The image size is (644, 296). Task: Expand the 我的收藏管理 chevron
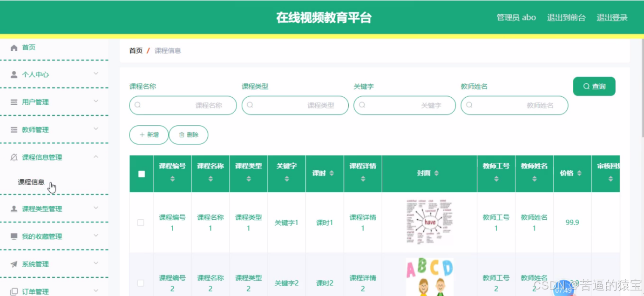click(x=96, y=235)
